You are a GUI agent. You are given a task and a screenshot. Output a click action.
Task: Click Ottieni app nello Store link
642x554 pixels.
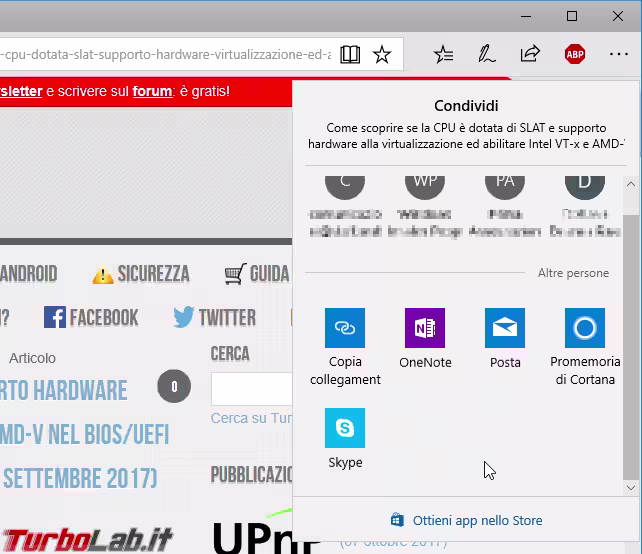click(467, 520)
